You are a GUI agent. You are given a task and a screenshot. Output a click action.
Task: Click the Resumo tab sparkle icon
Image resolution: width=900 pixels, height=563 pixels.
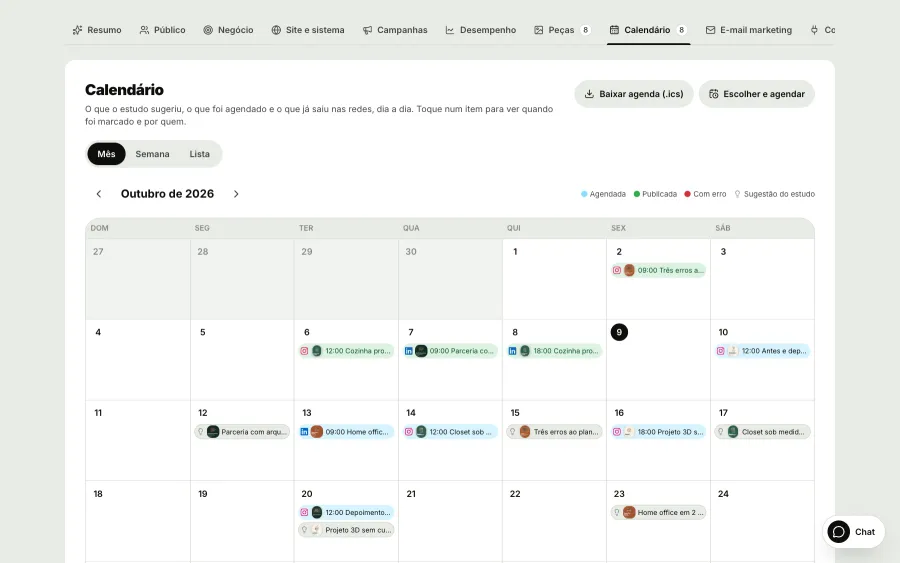coord(77,30)
